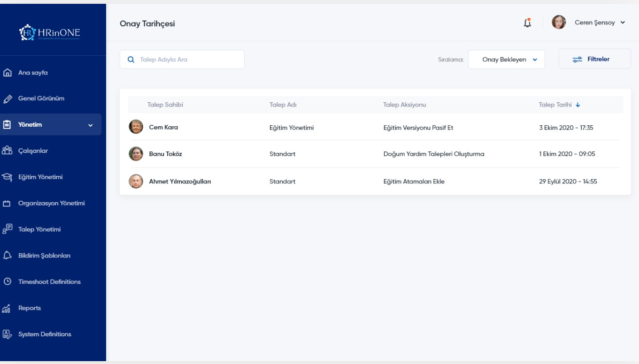Open System Definitions from the sidebar

coord(45,334)
